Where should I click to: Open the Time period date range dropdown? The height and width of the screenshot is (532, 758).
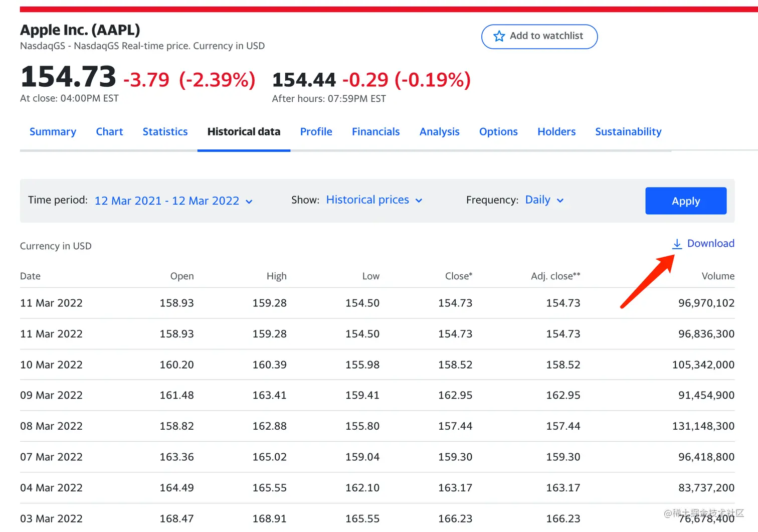click(173, 201)
